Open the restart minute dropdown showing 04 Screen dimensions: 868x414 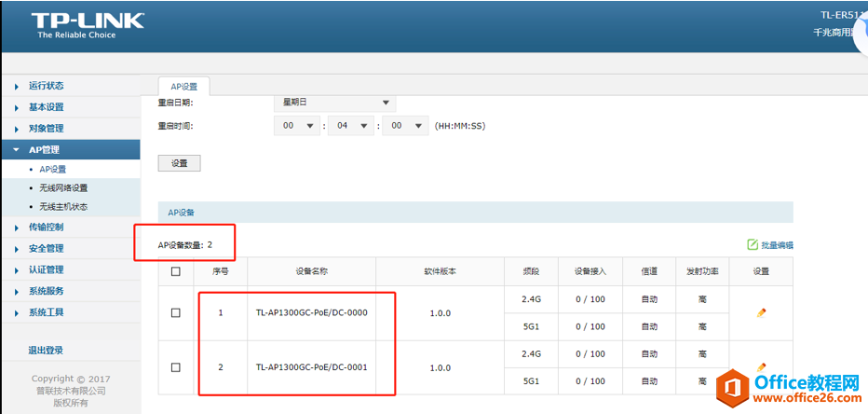(351, 126)
